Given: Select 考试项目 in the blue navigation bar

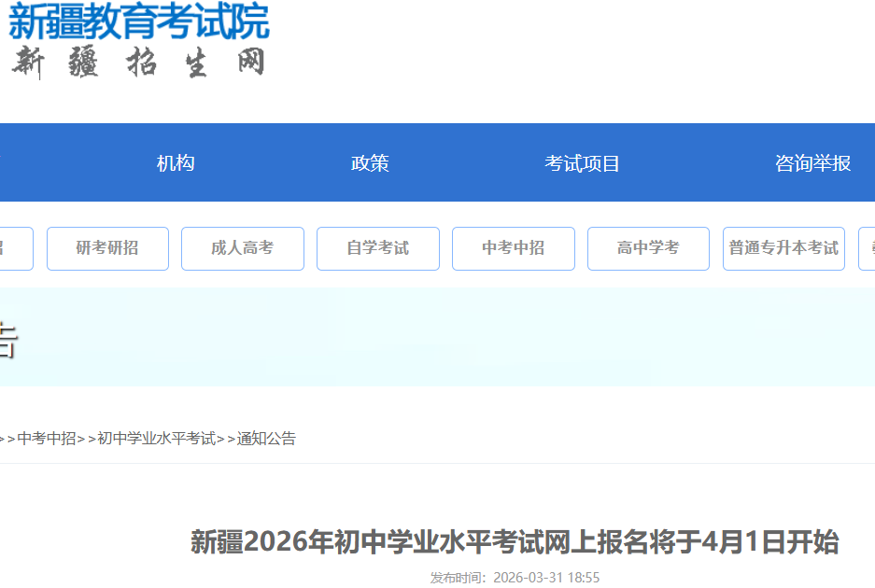Looking at the screenshot, I should [582, 163].
